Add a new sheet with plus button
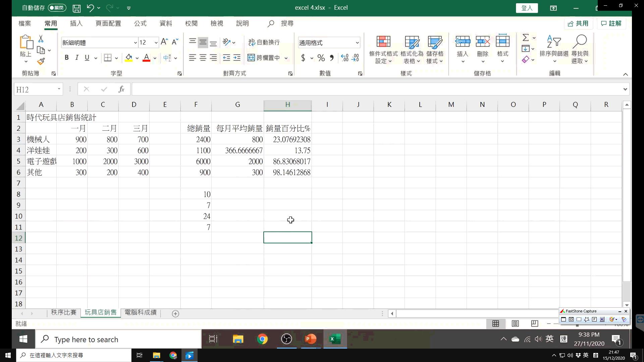The image size is (644, 362). 175,313
